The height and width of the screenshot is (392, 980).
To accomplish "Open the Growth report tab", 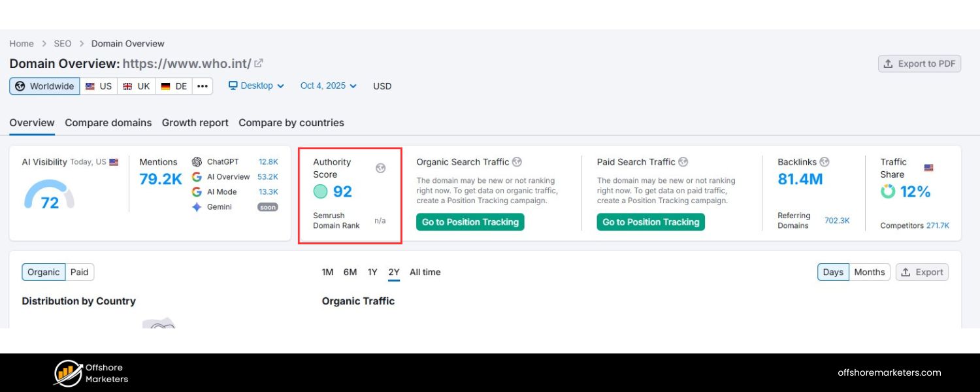I will tap(195, 123).
